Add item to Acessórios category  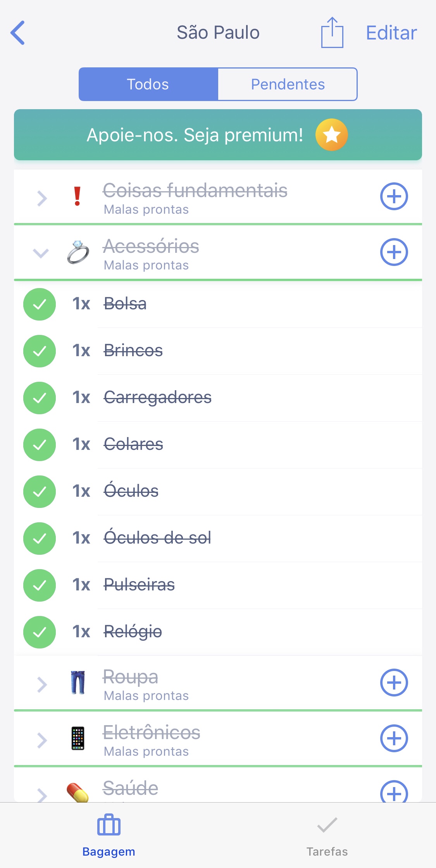click(394, 252)
